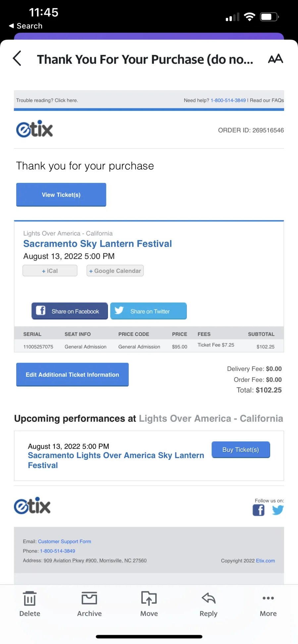
Task: Buy Ticket(s) for upcoming performance
Action: coord(241,450)
